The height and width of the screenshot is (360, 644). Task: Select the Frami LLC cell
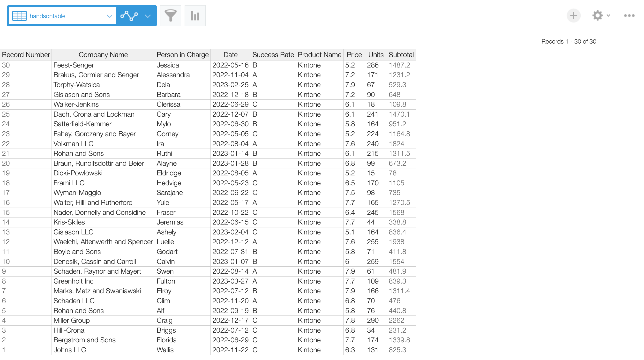click(x=103, y=183)
